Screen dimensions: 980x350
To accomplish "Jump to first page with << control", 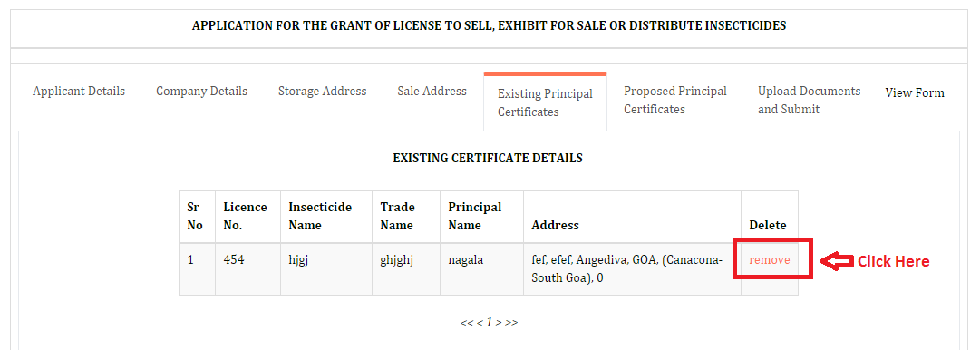I will tap(466, 323).
